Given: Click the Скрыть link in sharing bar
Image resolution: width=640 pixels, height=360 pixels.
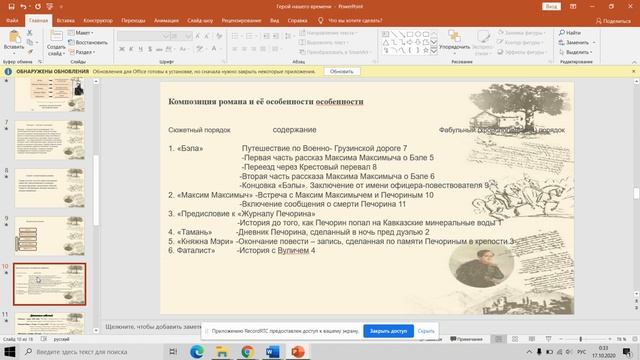Looking at the screenshot, I should (x=426, y=331).
